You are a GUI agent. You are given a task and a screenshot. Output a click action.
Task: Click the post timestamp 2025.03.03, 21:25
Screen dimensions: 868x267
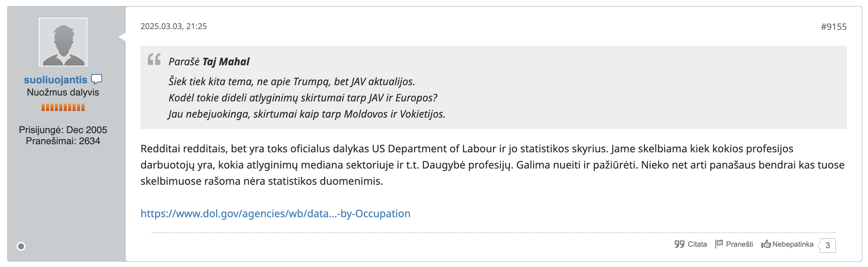point(173,27)
